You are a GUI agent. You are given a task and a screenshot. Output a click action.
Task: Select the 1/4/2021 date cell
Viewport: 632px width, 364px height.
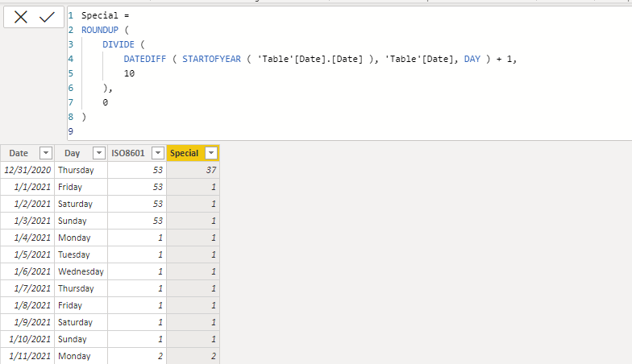(x=27, y=238)
